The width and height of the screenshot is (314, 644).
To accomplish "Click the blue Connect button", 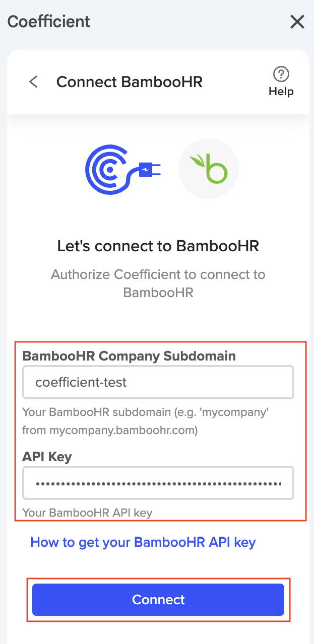I will (158, 600).
